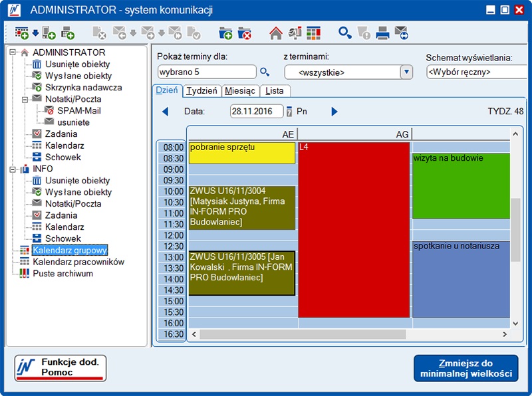This screenshot has height=396, width=532.
Task: Open the blue arrow dropdown beside new entry
Action: pyautogui.click(x=35, y=33)
